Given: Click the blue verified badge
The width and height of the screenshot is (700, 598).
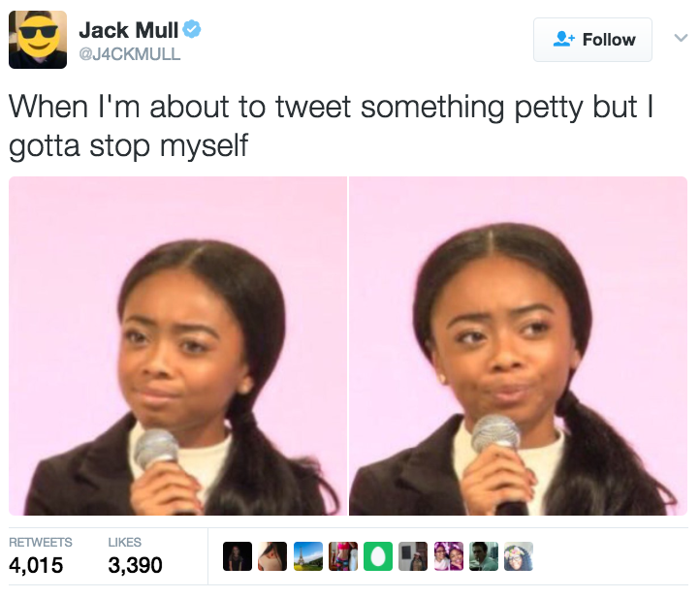Looking at the screenshot, I should pos(192,29).
